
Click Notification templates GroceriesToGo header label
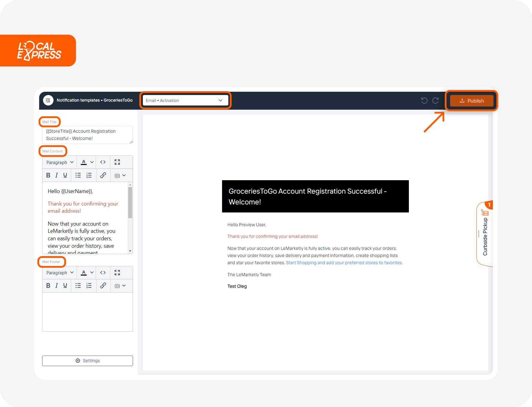[95, 100]
